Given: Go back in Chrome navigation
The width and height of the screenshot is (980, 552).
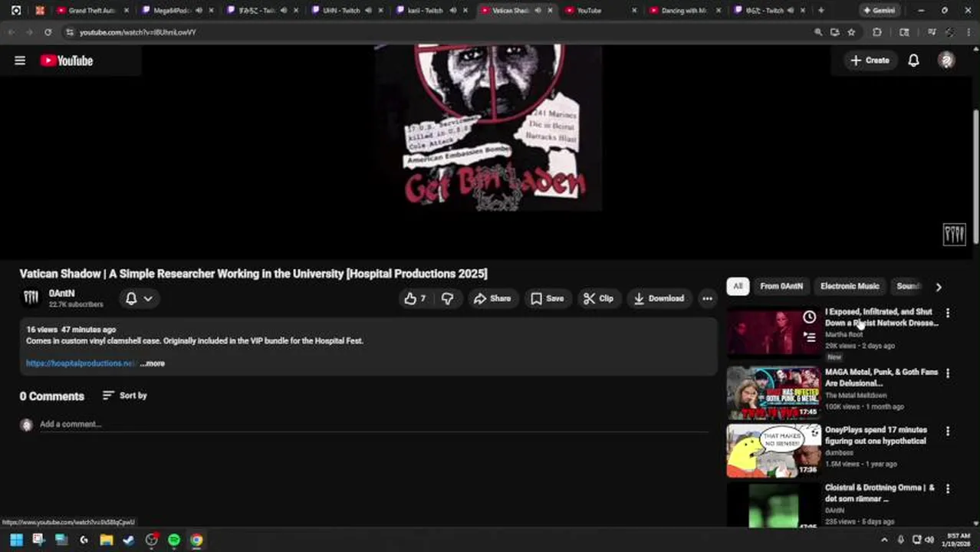Looking at the screenshot, I should click(x=12, y=32).
